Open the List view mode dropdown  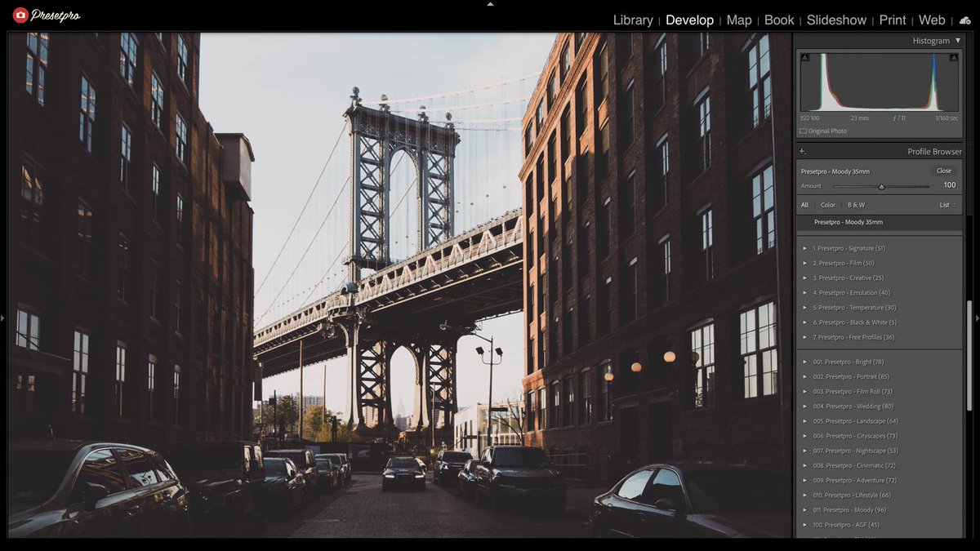(947, 205)
